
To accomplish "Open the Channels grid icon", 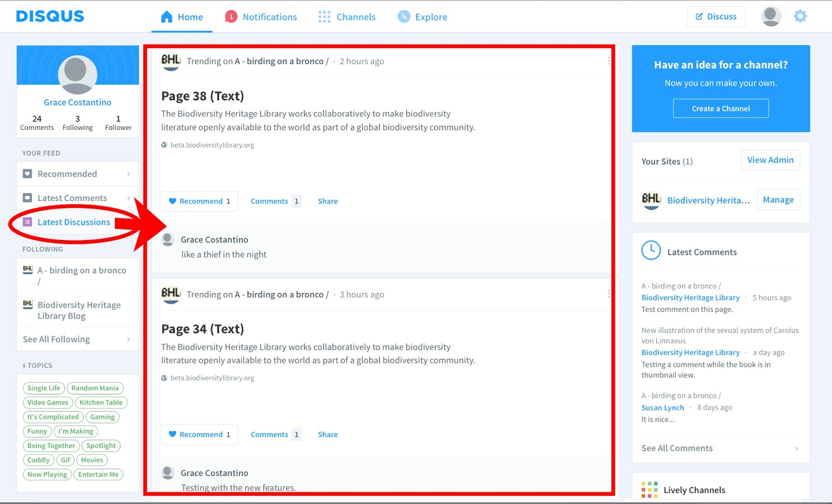I will pos(324,17).
